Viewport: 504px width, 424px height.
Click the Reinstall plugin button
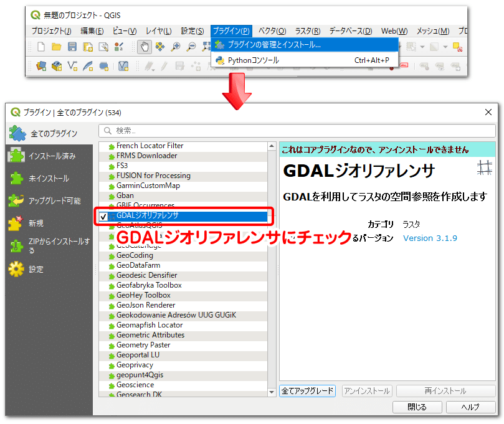pyautogui.click(x=445, y=391)
